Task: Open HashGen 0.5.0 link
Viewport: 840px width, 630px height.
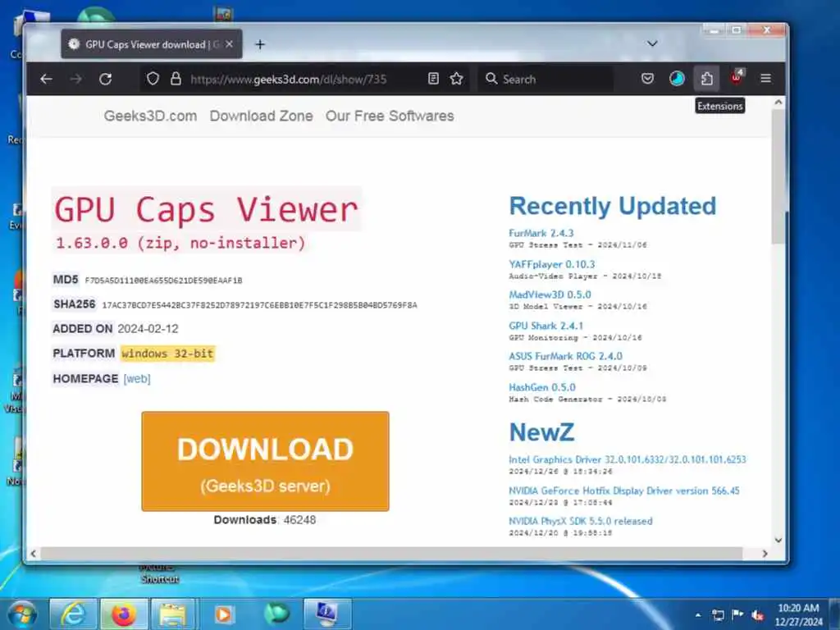Action: coord(542,387)
